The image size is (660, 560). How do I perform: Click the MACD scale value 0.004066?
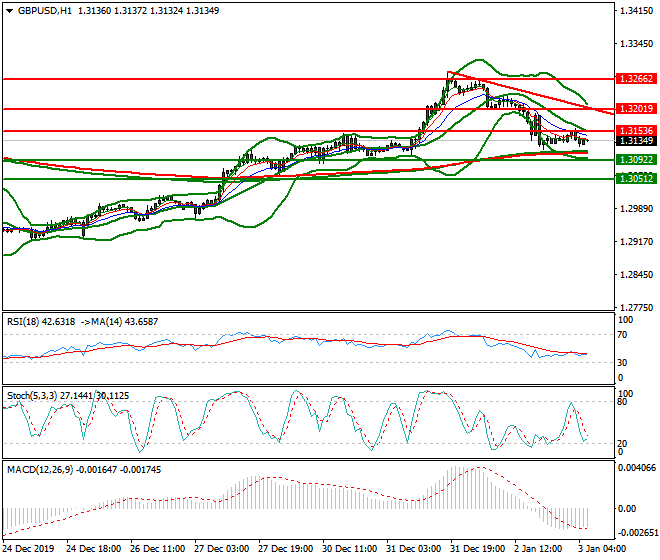point(636,468)
